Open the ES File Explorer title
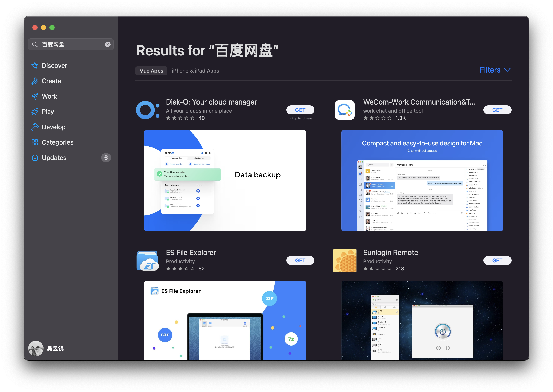This screenshot has height=392, width=553. (191, 253)
